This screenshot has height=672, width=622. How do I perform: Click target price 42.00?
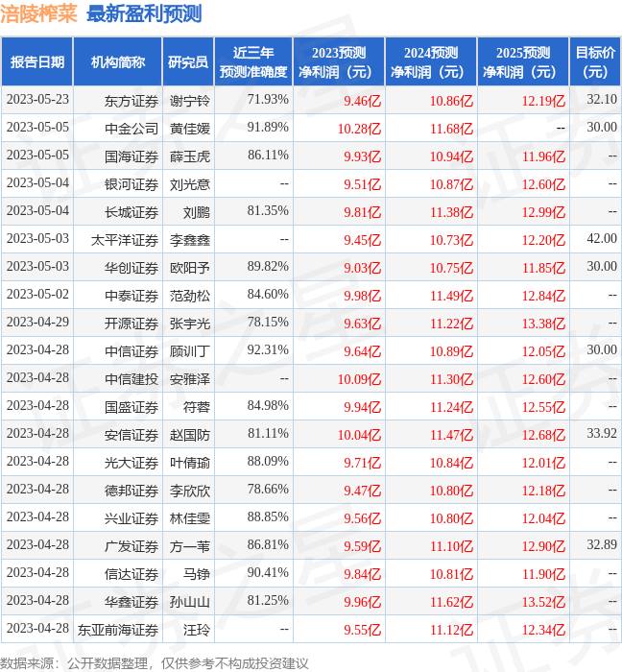[602, 238]
